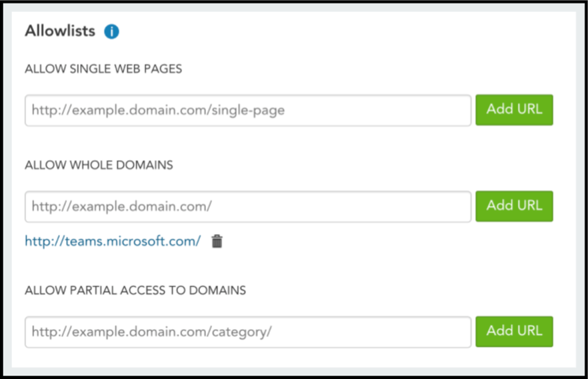This screenshot has width=588, height=379.
Task: Click the ALLOW WHOLE DOMAINS label
Action: pyautogui.click(x=99, y=165)
